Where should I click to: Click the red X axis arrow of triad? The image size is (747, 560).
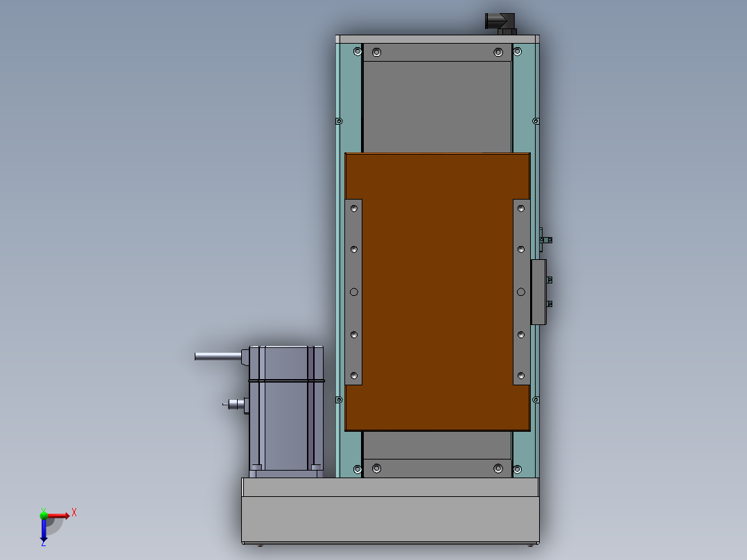pyautogui.click(x=59, y=516)
